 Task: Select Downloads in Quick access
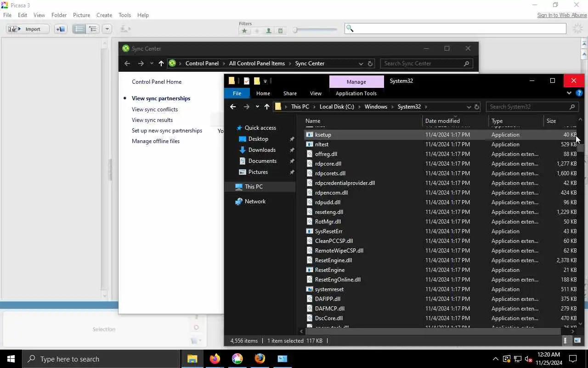262,150
